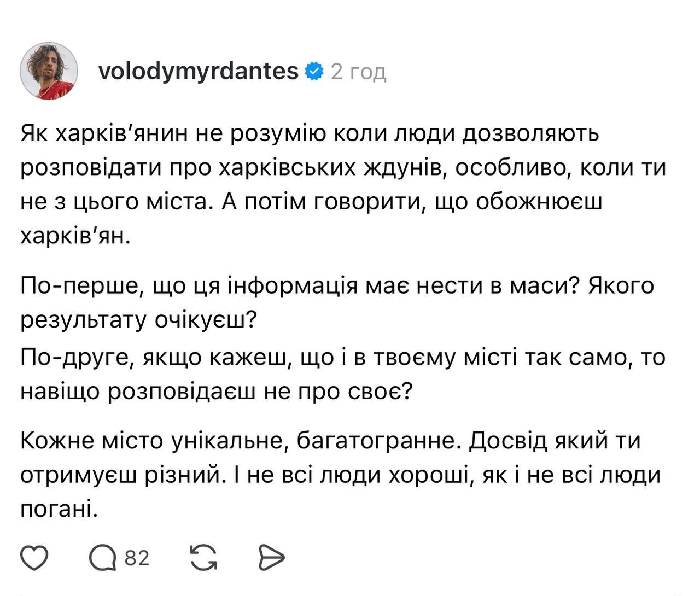The height and width of the screenshot is (596, 700).
Task: Click the text 'навіщо розповідаєш не про своє?'
Action: coord(215,392)
